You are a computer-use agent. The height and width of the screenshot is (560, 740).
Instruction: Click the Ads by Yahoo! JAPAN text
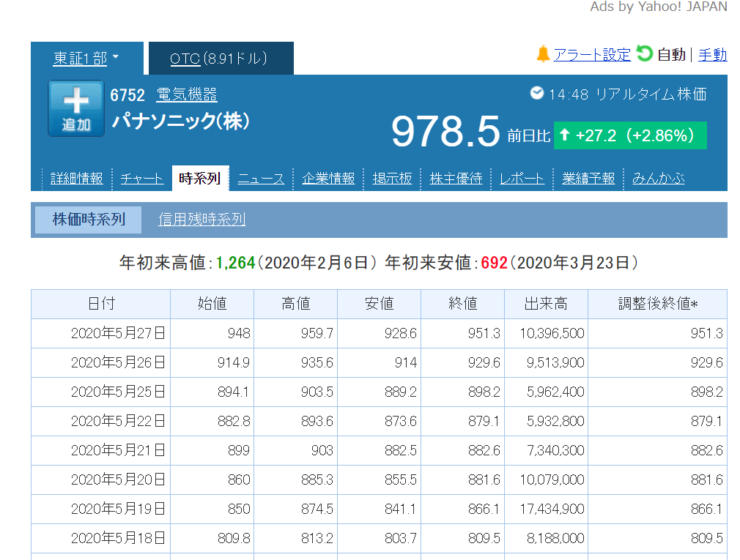pos(659,7)
